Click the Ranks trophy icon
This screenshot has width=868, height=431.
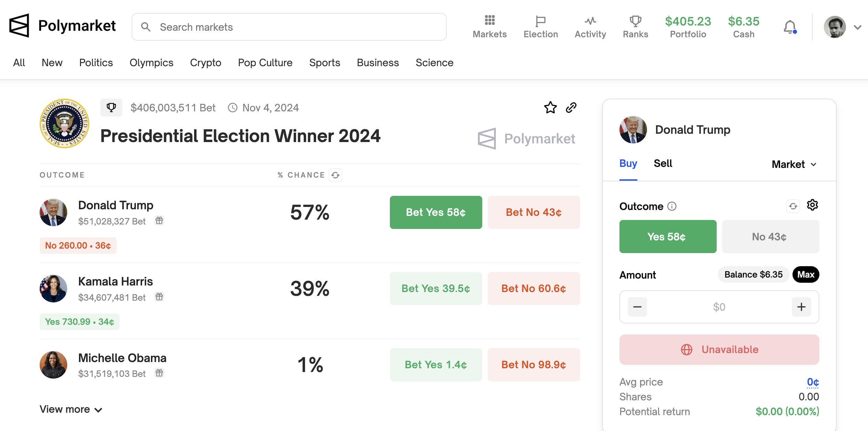[x=635, y=21]
